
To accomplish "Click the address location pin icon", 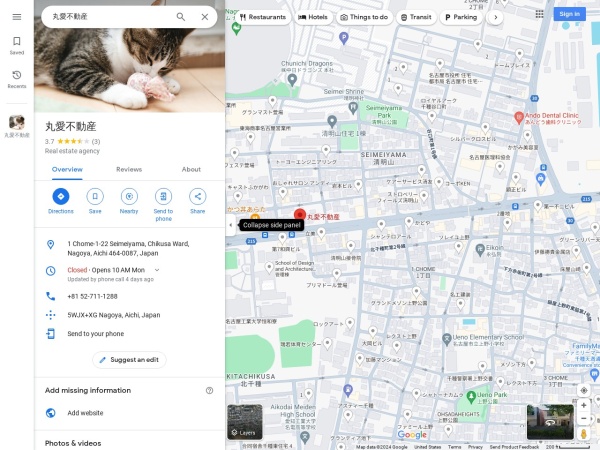I will (51, 245).
